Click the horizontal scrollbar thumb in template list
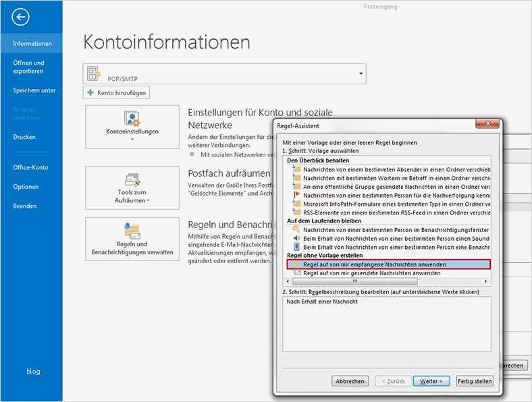 coord(355,281)
